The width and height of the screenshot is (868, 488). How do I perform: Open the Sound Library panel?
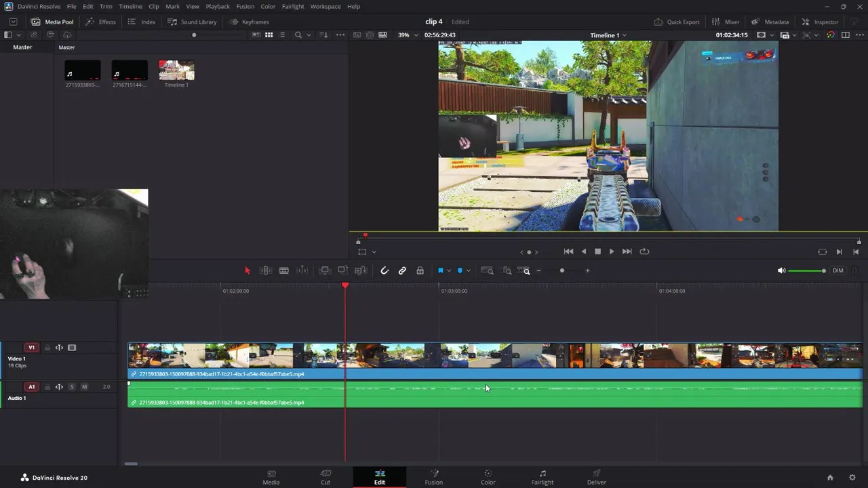tap(192, 22)
